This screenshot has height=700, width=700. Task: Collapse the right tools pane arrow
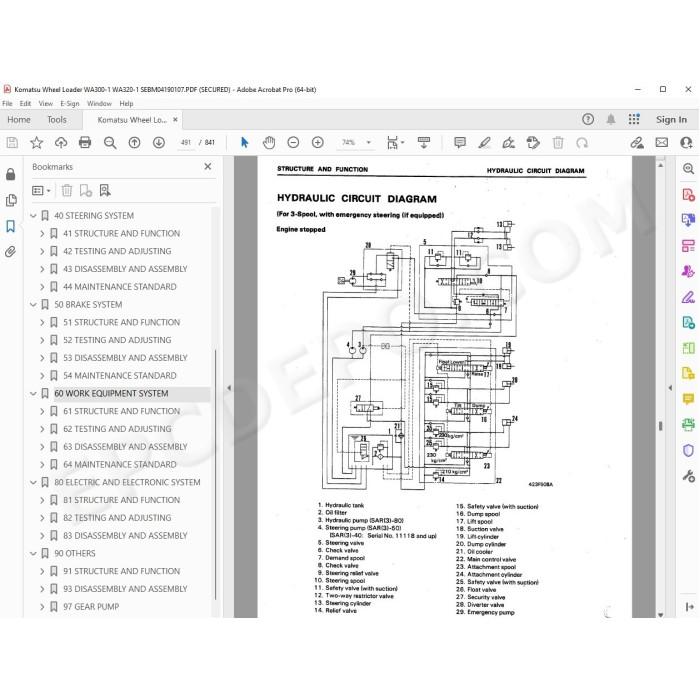(670, 388)
